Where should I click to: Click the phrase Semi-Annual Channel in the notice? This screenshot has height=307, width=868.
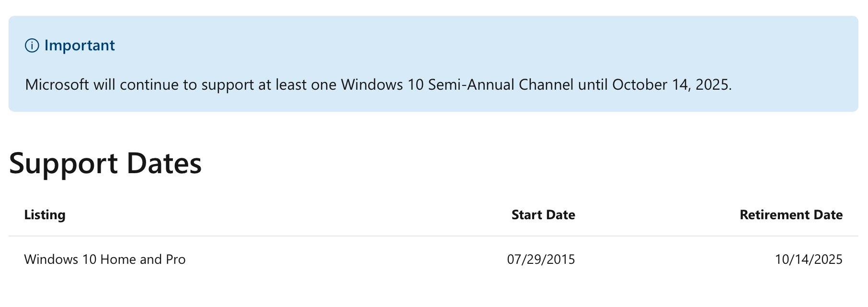click(x=501, y=84)
